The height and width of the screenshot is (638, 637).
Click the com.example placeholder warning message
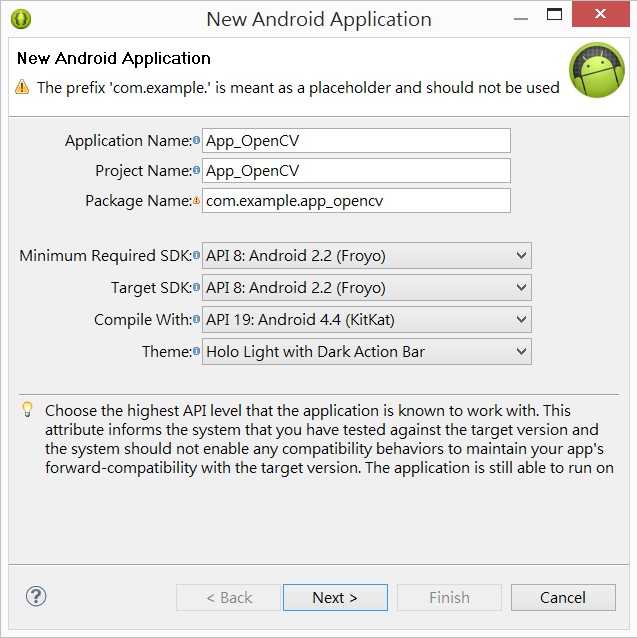coord(298,88)
